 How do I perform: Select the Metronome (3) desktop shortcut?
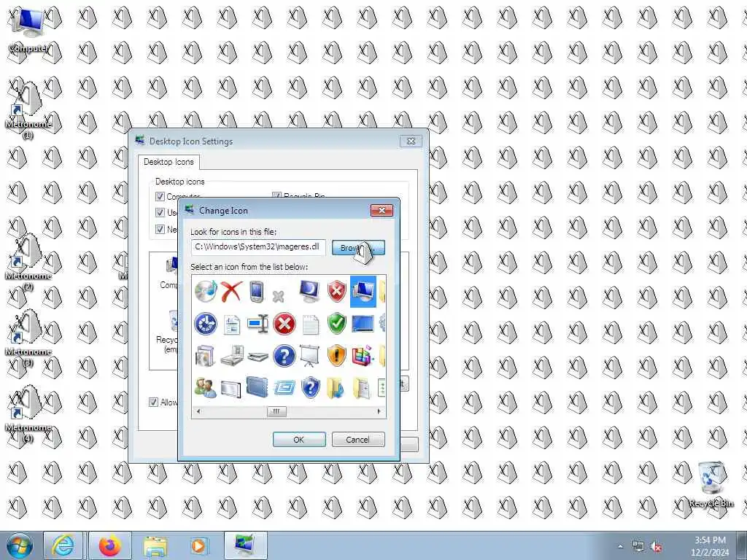(x=28, y=337)
